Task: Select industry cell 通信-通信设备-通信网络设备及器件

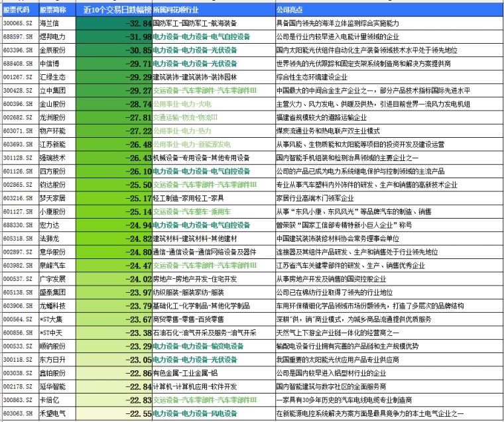Action: click(214, 252)
